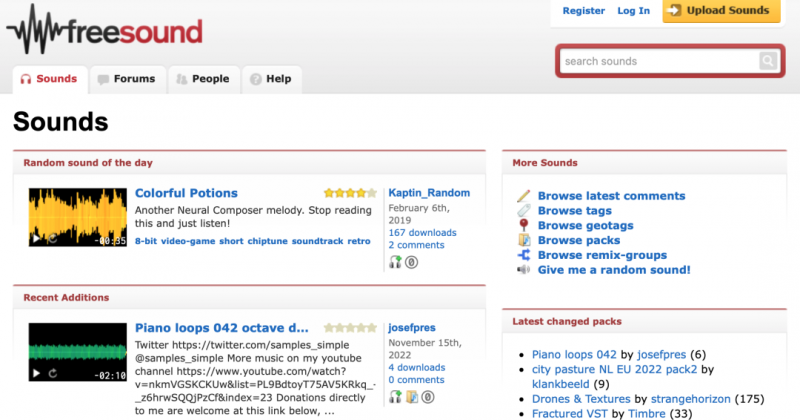This screenshot has width=800, height=420.
Task: Focus the search sounds input field
Action: [659, 61]
